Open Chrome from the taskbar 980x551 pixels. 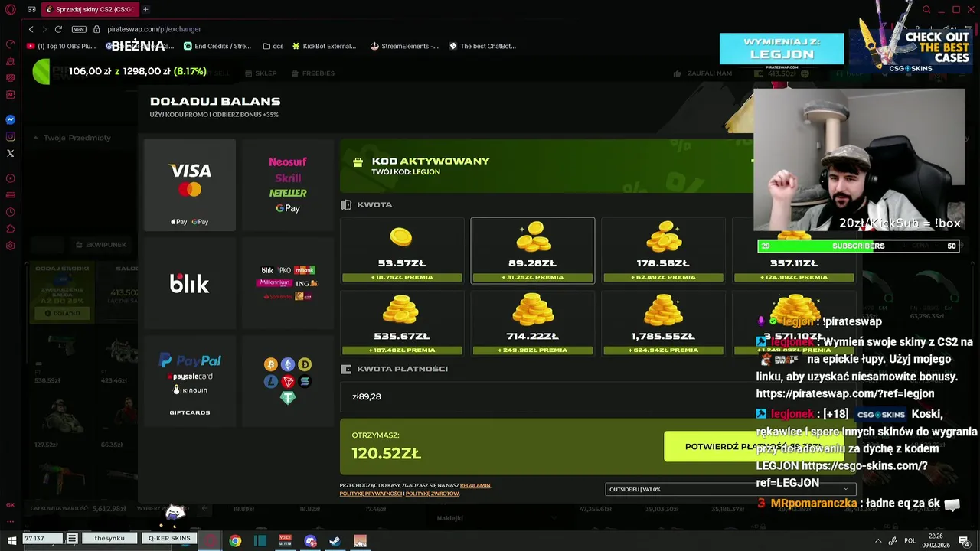click(x=235, y=540)
